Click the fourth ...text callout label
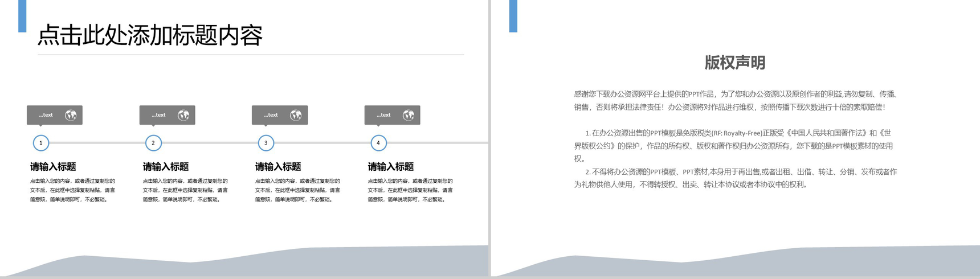The image size is (980, 279). pos(383,115)
